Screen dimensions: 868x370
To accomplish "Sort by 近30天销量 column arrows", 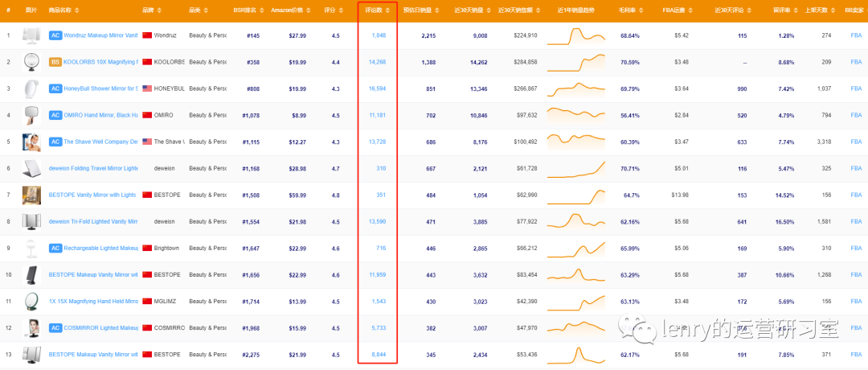I will pyautogui.click(x=489, y=10).
